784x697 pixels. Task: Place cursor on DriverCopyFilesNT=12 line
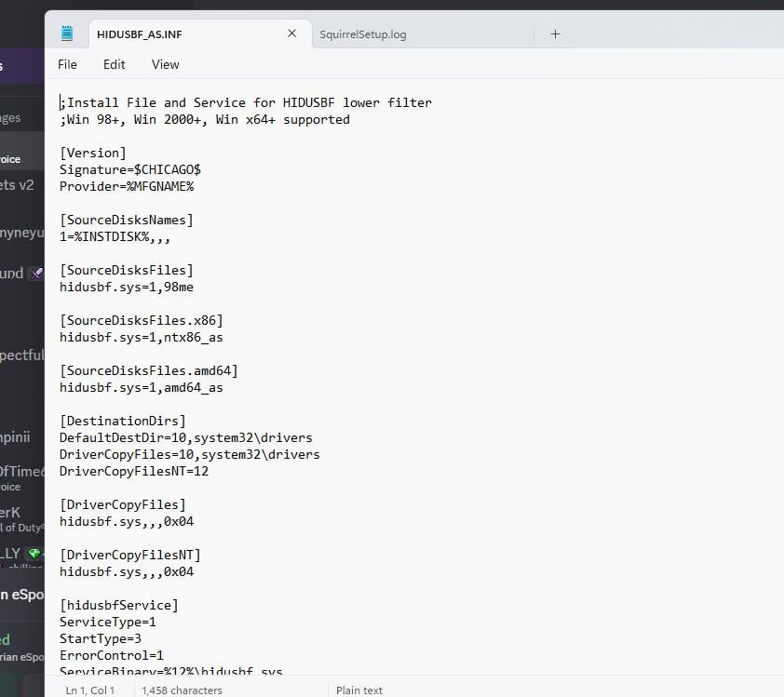pos(134,471)
